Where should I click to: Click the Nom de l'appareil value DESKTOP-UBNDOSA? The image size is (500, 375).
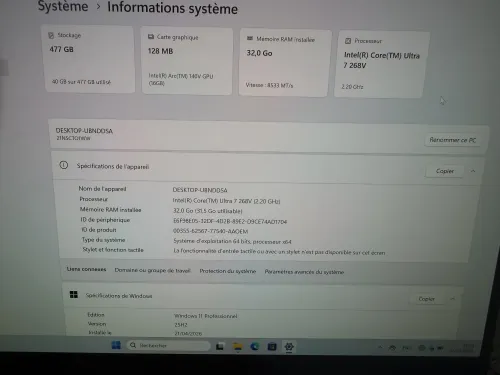point(200,190)
